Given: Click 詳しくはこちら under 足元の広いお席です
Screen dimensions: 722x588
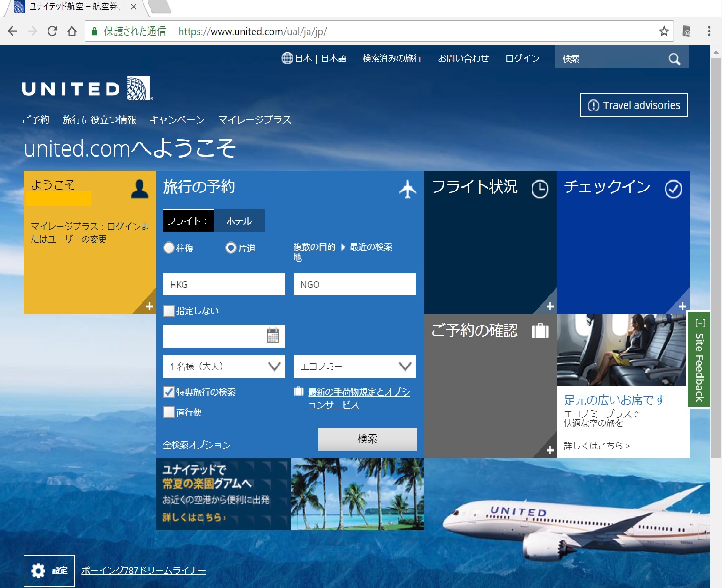Looking at the screenshot, I should tap(597, 445).
